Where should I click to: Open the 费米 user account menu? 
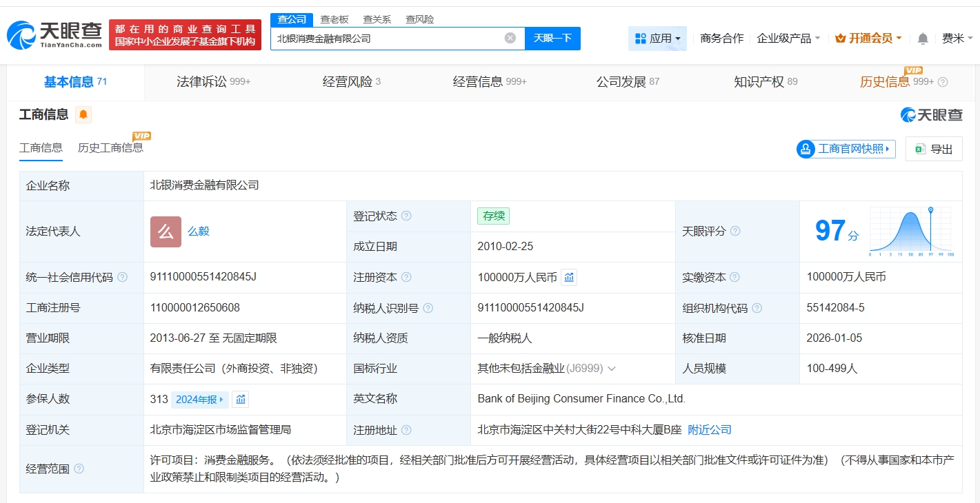point(957,39)
